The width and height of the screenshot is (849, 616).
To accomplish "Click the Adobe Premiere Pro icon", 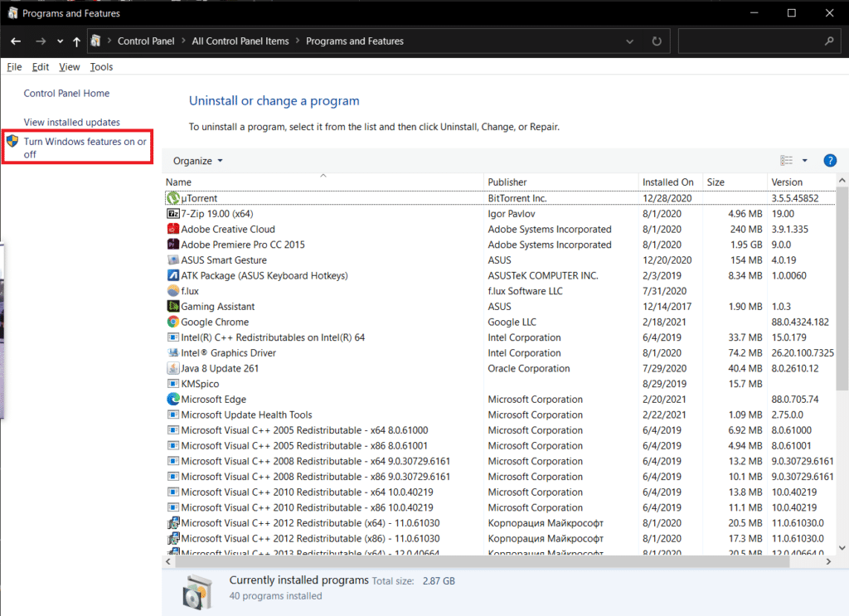I will tap(172, 245).
